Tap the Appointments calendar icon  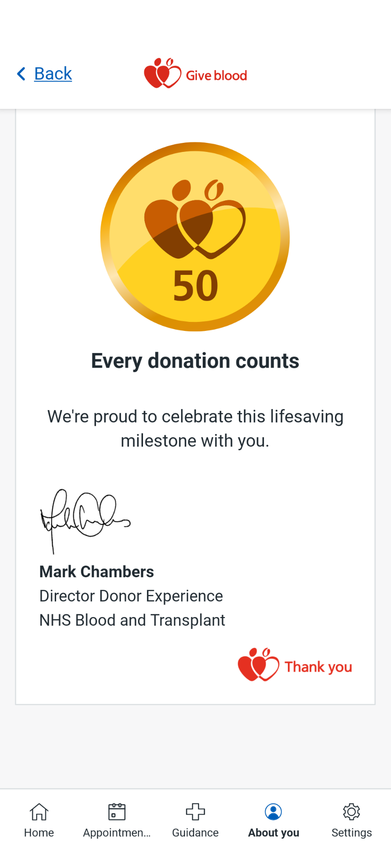[117, 812]
